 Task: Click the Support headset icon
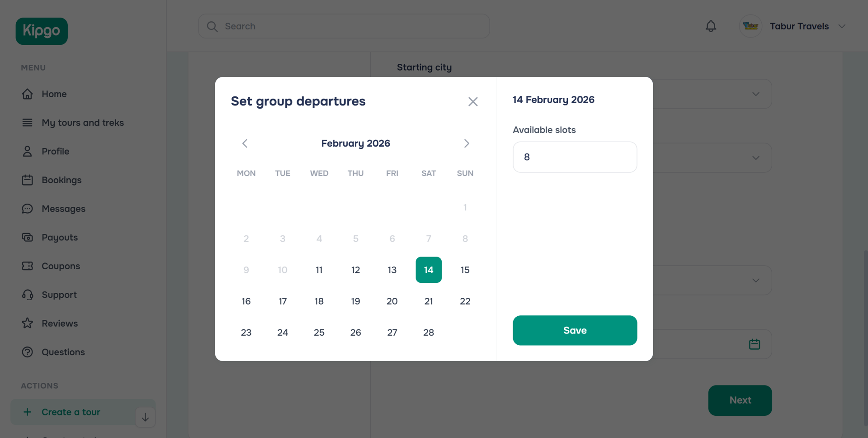28,295
